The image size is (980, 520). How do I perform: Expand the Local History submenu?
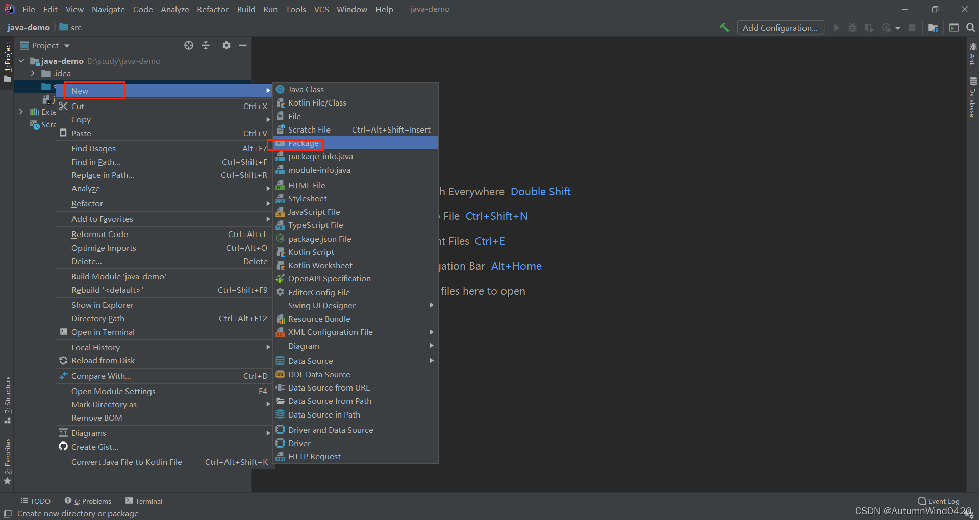tap(164, 347)
